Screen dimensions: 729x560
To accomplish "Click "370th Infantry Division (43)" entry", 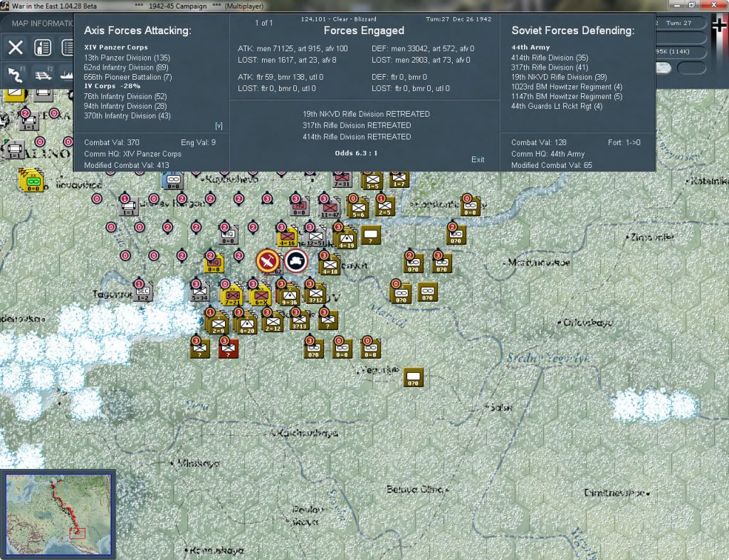I will click(x=127, y=116).
